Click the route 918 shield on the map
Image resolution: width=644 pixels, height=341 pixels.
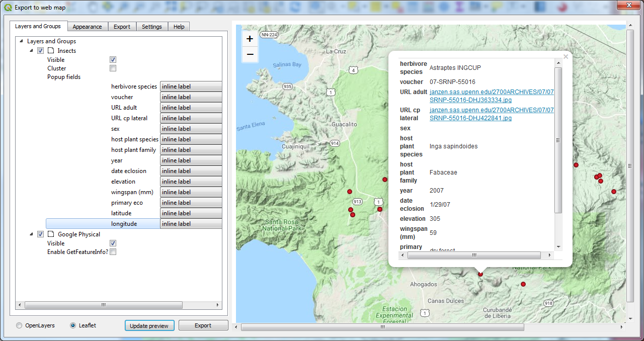548,303
